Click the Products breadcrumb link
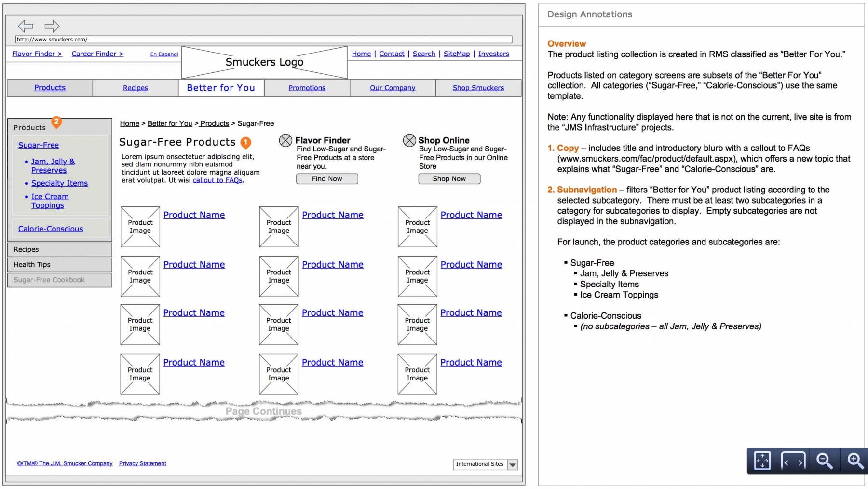This screenshot has height=489, width=868. (x=215, y=123)
